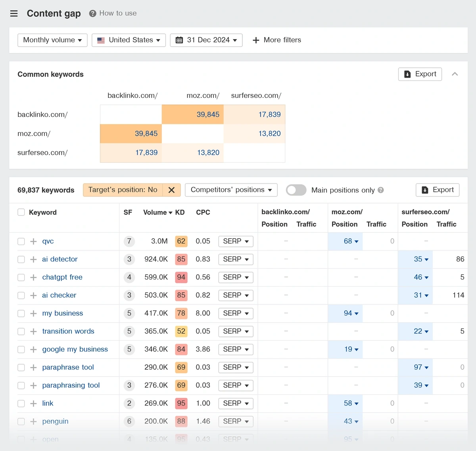This screenshot has height=451, width=476.
Task: Open Competitors' positions dropdown
Action: 231,190
